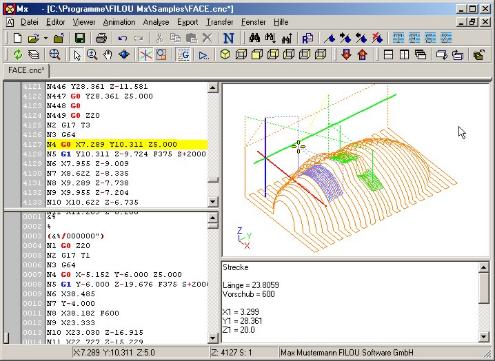The width and height of the screenshot is (495, 361).
Task: Click the application system menu icon in title bar
Action: click(9, 8)
